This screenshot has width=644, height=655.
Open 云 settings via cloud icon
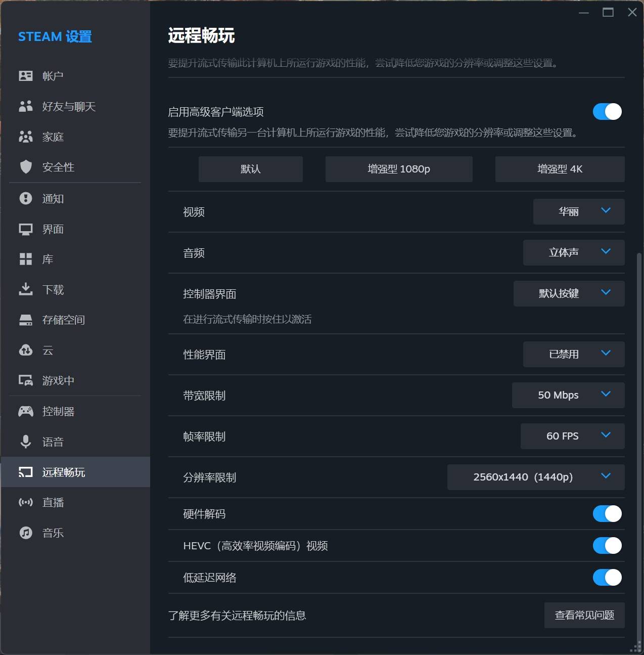pyautogui.click(x=26, y=350)
